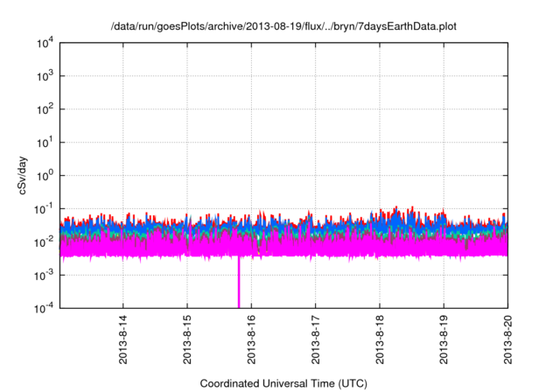This screenshot has width=560, height=392.
Task: Click the 10^-3 y-axis tick label
Action: pos(44,276)
